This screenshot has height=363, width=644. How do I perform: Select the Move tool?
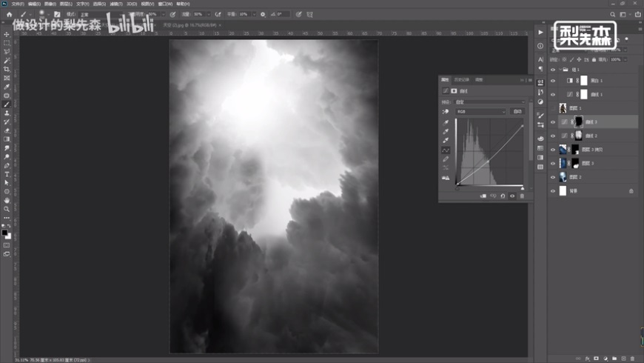tap(7, 35)
